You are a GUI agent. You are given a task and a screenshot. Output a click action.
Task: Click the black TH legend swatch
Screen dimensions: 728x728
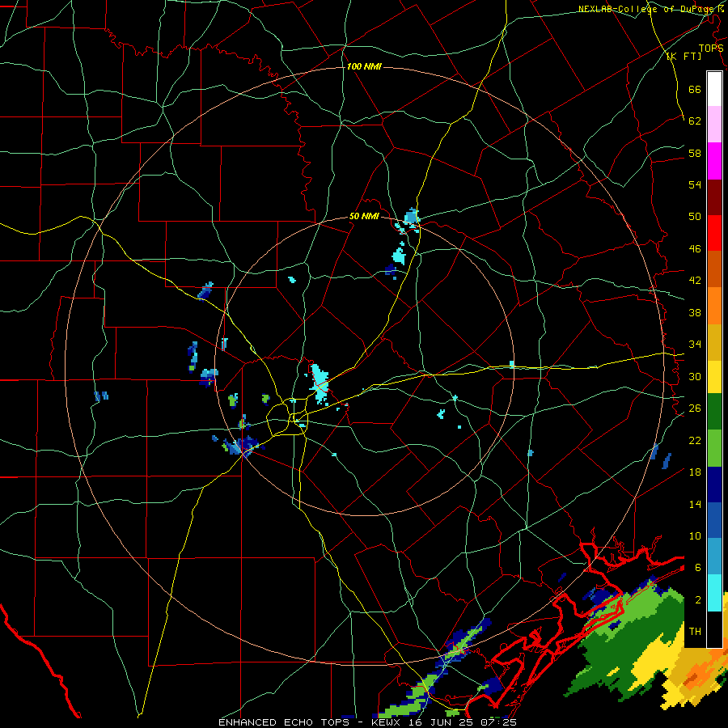[714, 629]
